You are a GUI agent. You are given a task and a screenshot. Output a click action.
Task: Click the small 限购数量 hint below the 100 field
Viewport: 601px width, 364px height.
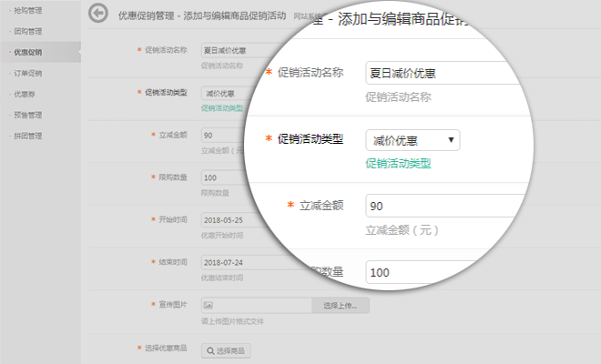(215, 193)
